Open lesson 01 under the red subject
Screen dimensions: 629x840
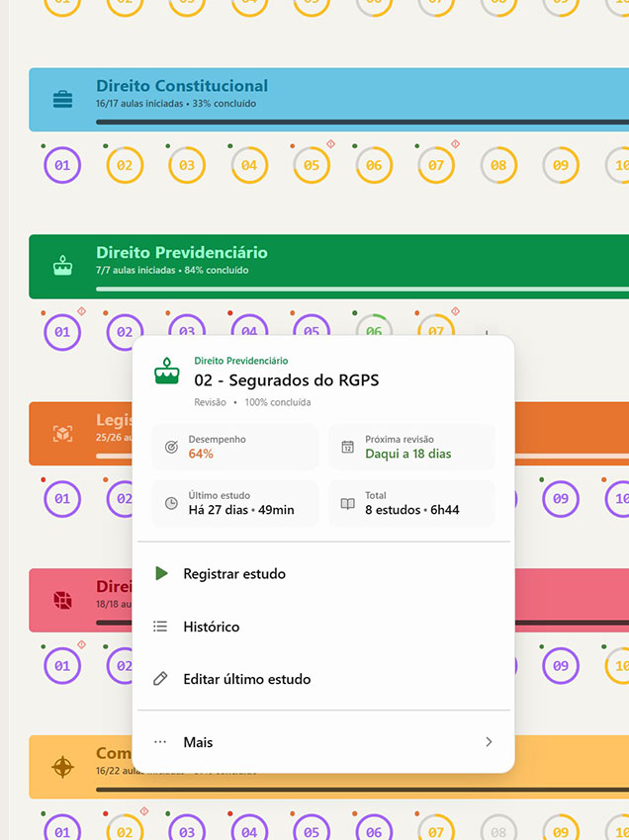(x=62, y=665)
